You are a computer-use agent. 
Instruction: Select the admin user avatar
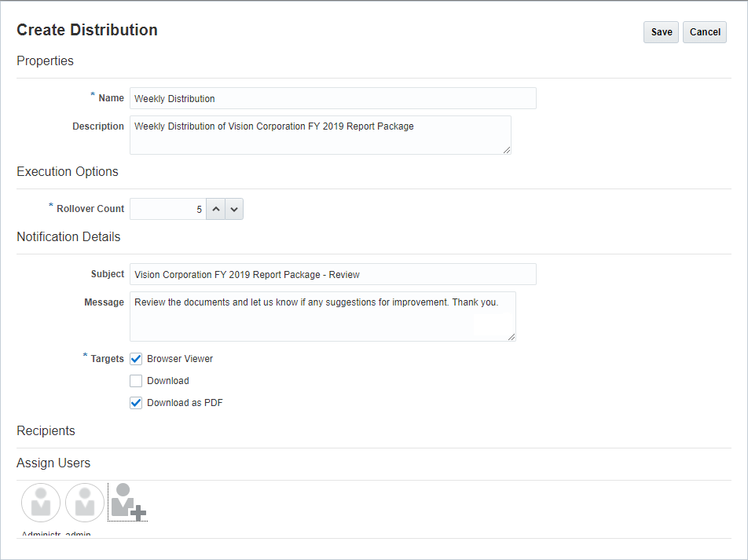point(85,503)
